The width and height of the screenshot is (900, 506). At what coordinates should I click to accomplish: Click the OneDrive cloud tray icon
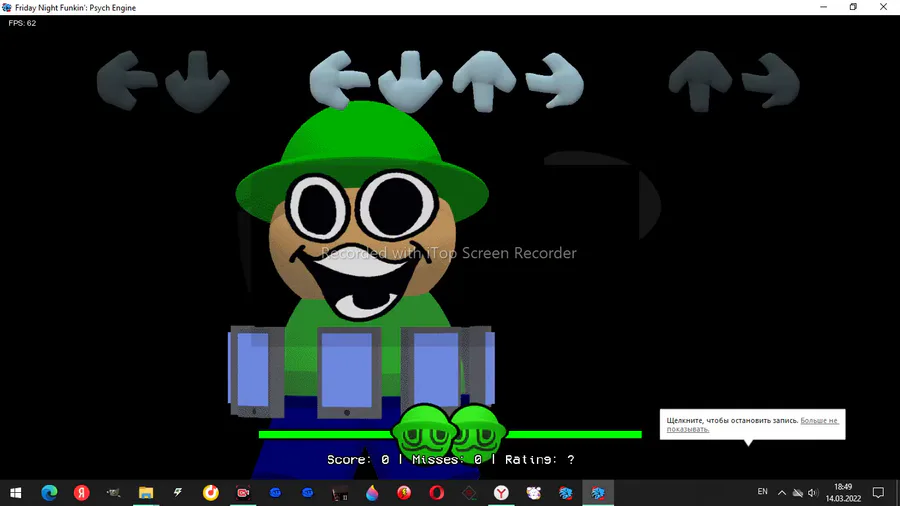click(798, 493)
